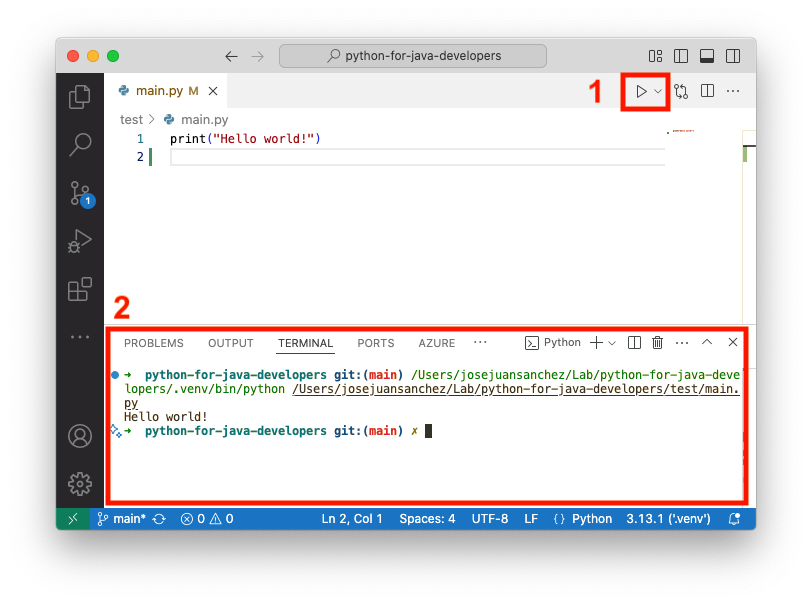Viewport: 812px width, 604px height.
Task: Expand the run button dropdown arrow
Action: click(x=658, y=91)
